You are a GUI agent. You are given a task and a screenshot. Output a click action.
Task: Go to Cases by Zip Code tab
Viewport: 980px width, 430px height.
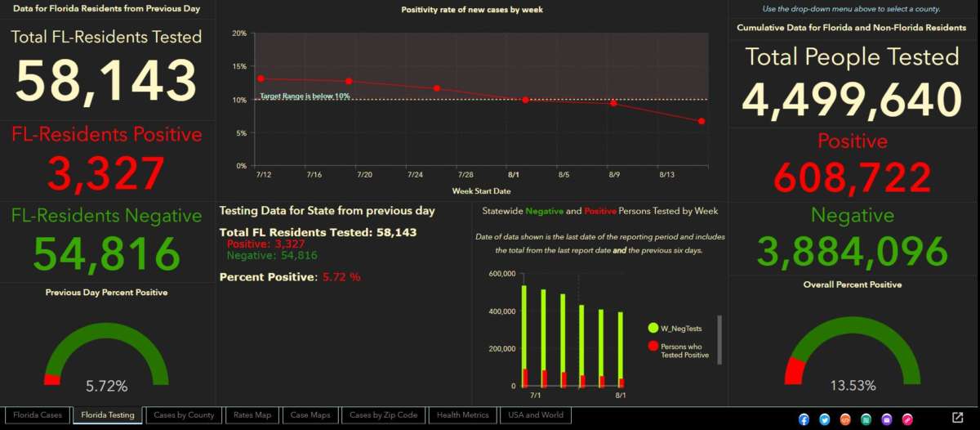click(x=383, y=415)
